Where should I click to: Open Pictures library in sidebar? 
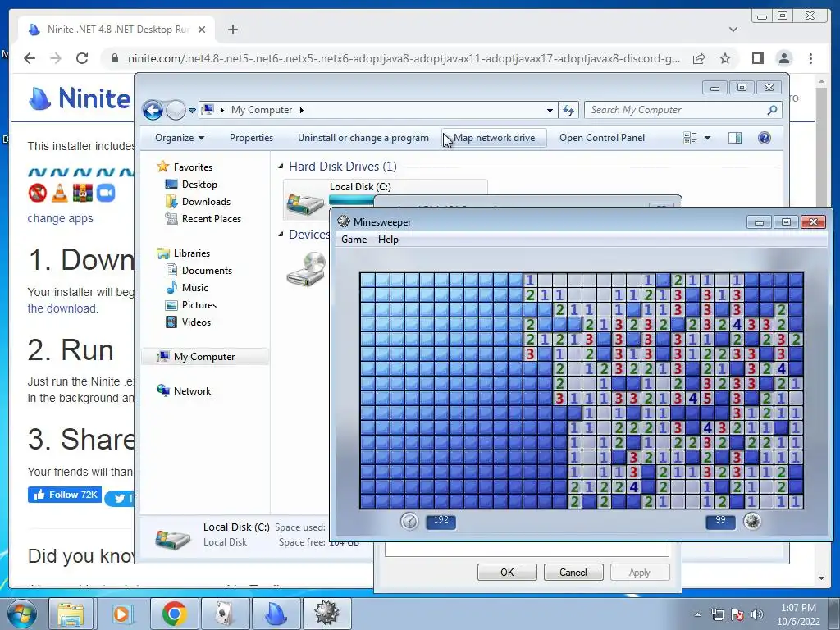tap(199, 305)
